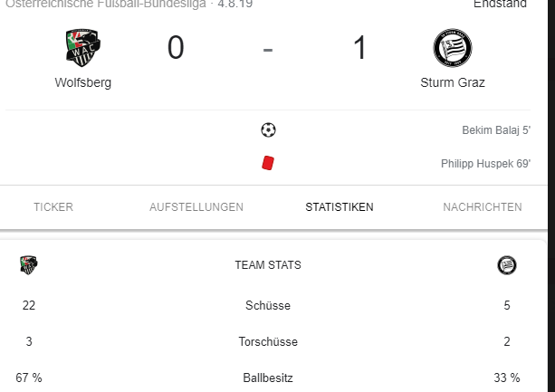The height and width of the screenshot is (392, 555).
Task: Open the Nachrichten tab
Action: pyautogui.click(x=483, y=207)
